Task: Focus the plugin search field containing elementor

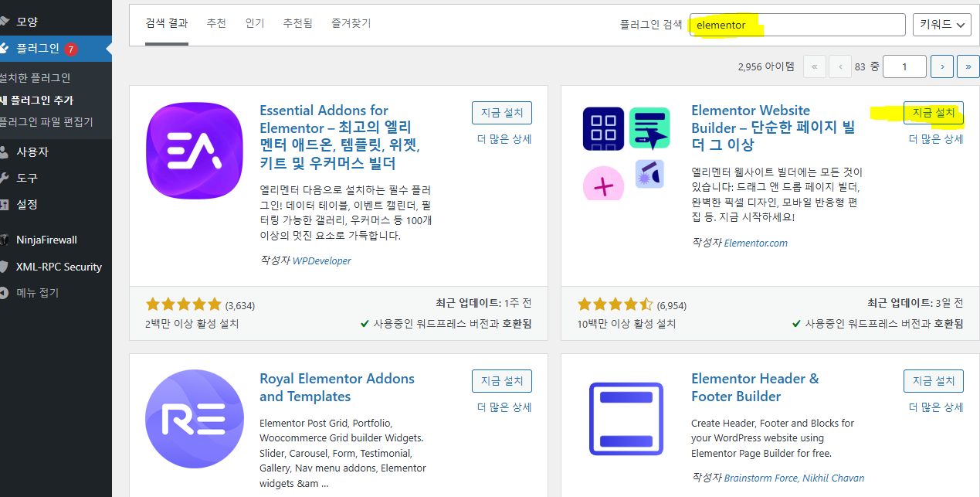Action: [x=797, y=25]
